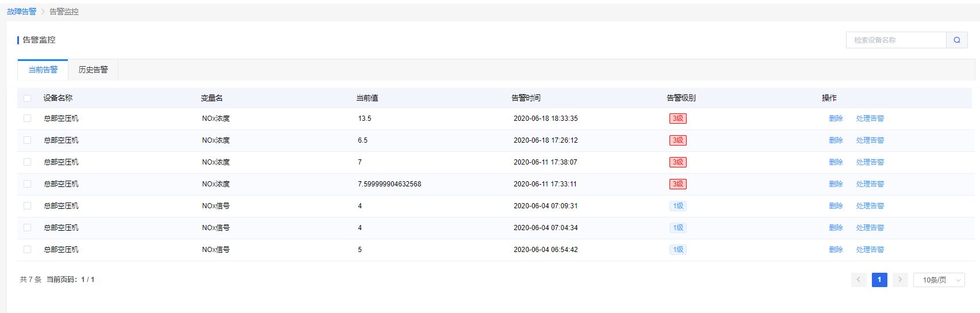This screenshot has width=980, height=313.
Task: Toggle the select-all checkbox in table header
Action: 27,98
